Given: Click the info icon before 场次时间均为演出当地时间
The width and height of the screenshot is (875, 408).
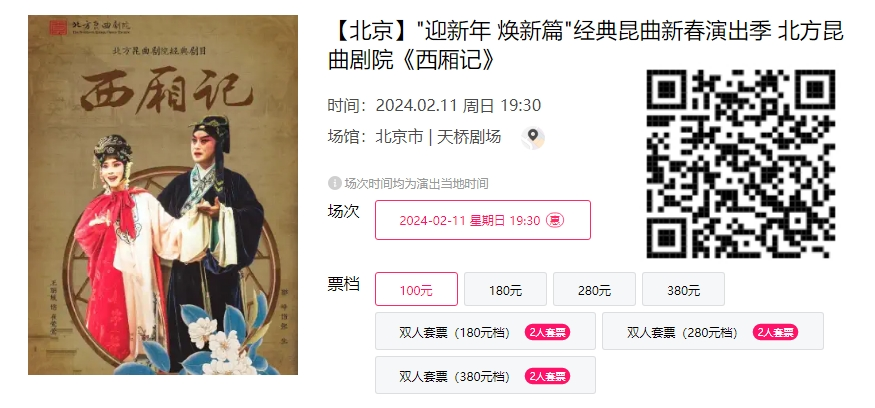Looking at the screenshot, I should click(x=334, y=183).
